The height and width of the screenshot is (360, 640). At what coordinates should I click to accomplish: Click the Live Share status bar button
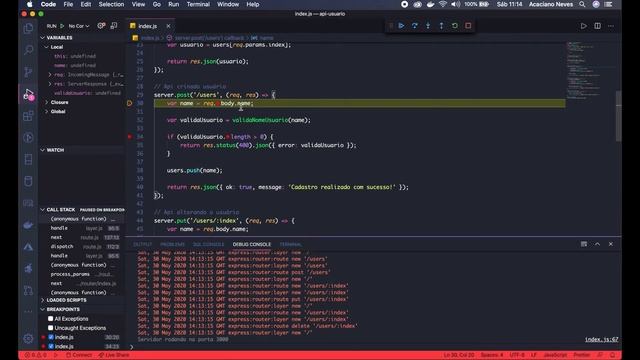113,355
